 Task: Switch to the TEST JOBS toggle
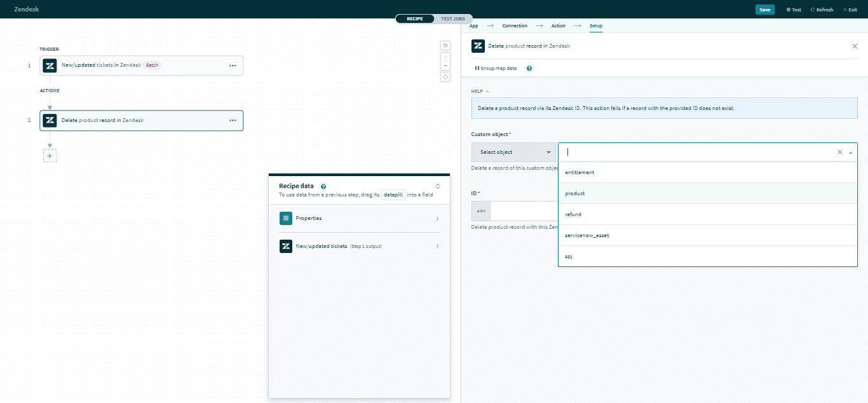point(453,18)
